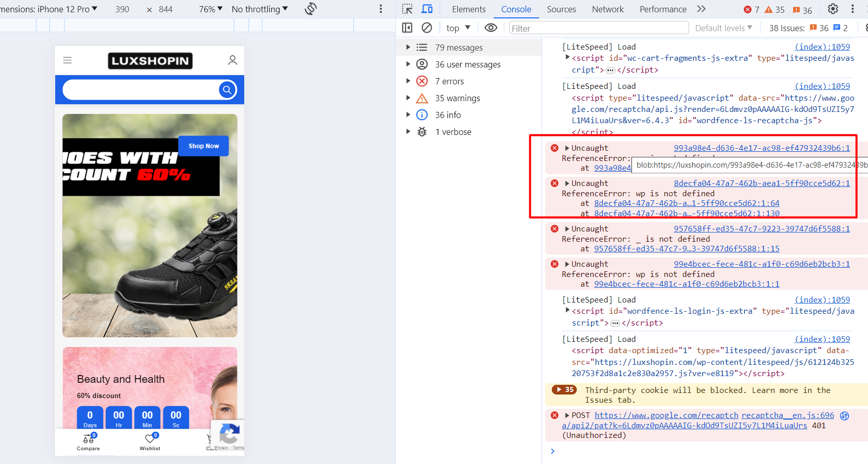Switch to the Console tab

pyautogui.click(x=516, y=9)
